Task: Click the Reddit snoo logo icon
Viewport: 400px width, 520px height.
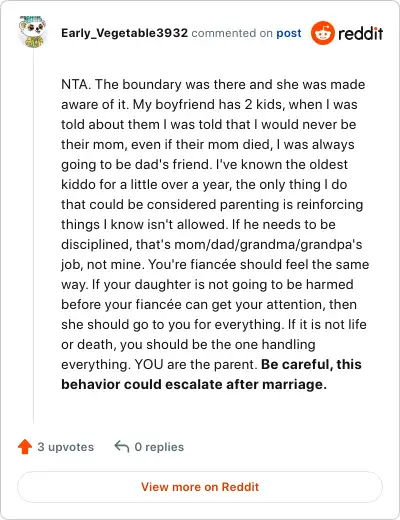Action: click(322, 33)
